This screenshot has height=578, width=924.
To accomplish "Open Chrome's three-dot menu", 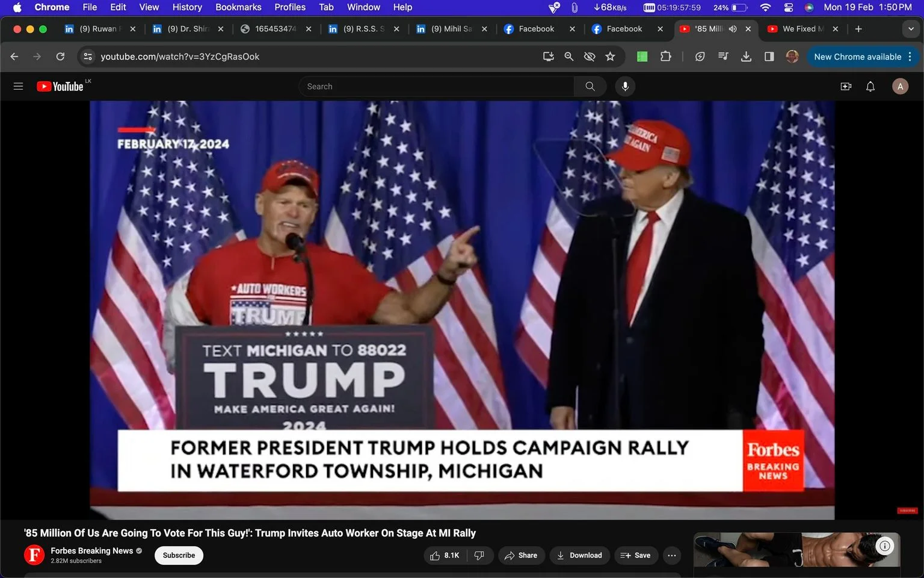I will click(910, 57).
